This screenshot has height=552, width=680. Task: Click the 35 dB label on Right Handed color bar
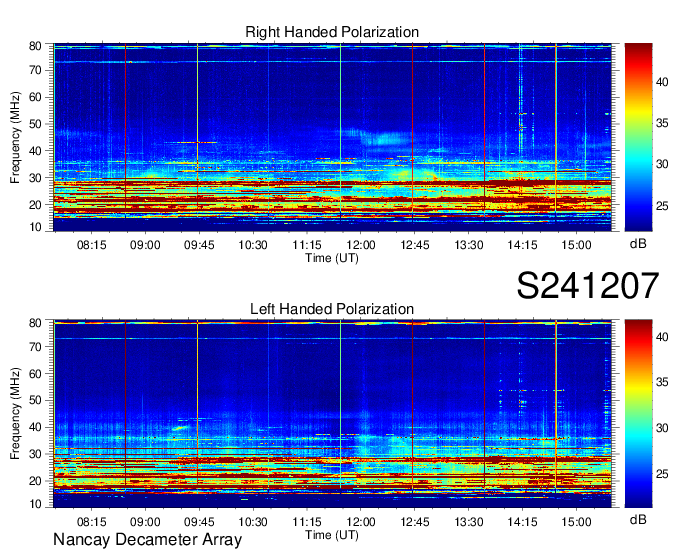tap(662, 123)
